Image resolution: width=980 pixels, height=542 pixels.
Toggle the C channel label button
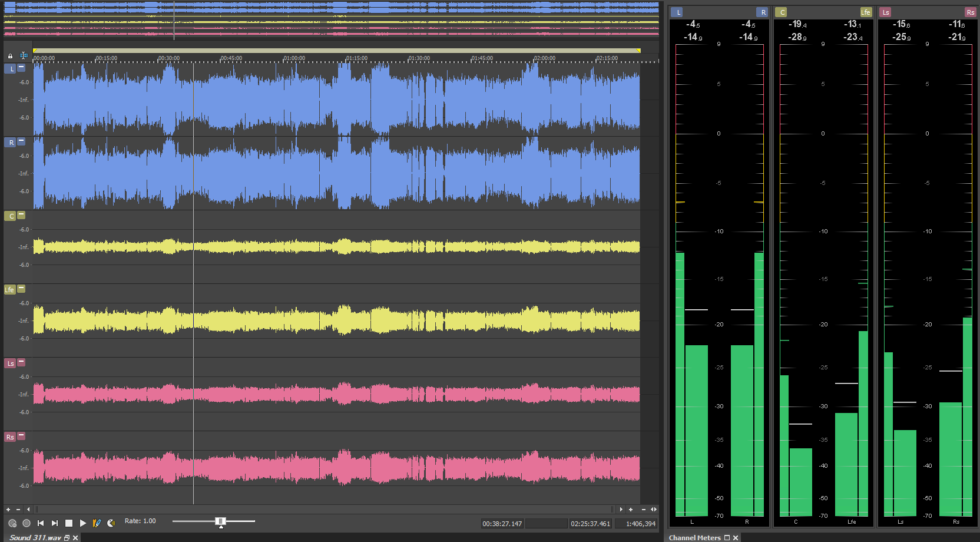(x=10, y=216)
